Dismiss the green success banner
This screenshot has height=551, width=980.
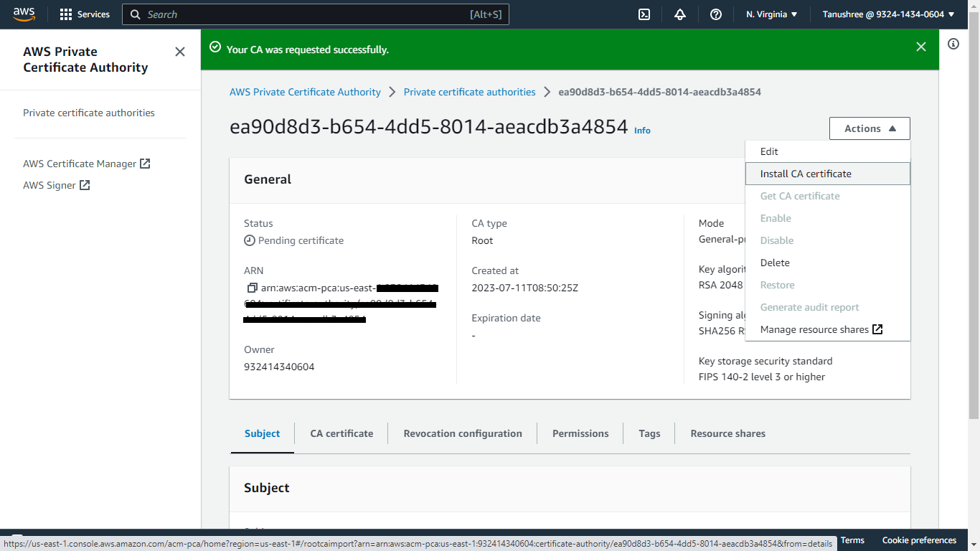click(921, 47)
